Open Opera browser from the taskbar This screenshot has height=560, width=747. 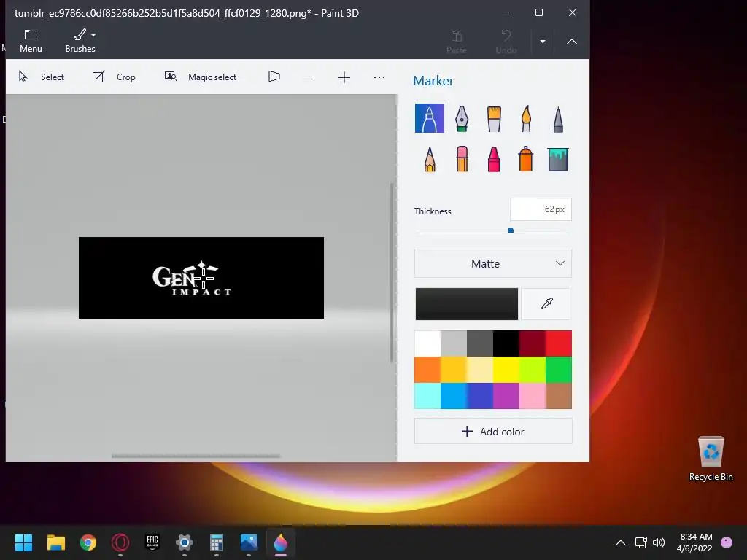120,542
